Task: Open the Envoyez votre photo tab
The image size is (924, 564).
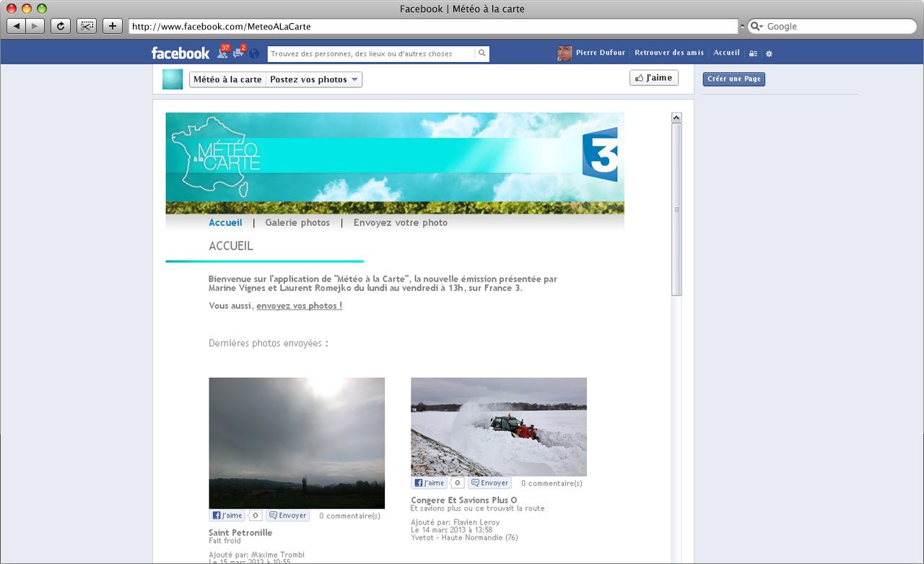Action: [x=401, y=222]
